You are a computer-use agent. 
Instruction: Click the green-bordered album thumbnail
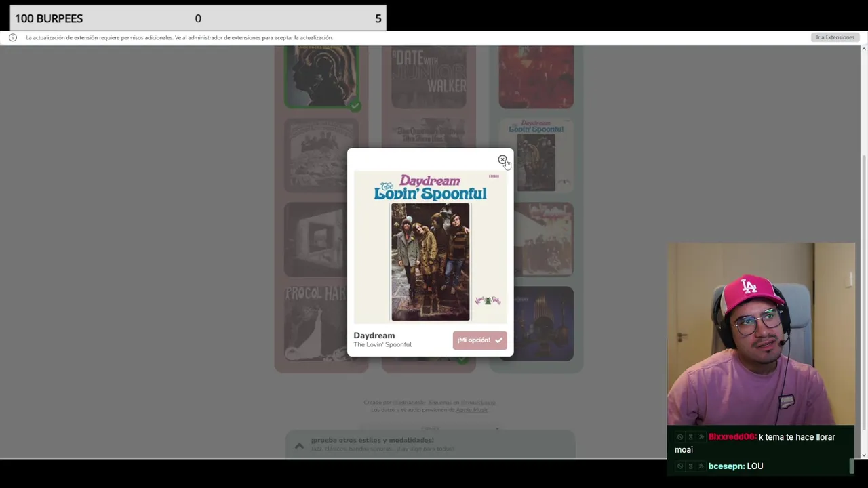tap(322, 76)
